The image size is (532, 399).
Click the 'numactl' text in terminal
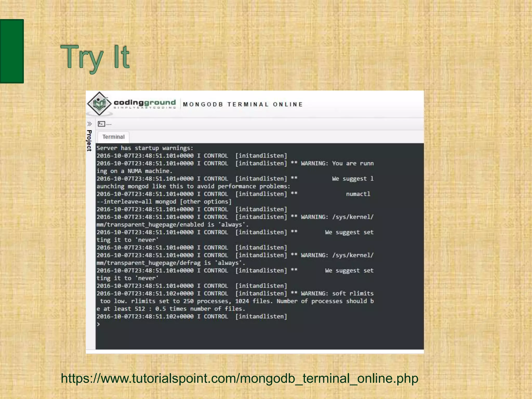[358, 194]
